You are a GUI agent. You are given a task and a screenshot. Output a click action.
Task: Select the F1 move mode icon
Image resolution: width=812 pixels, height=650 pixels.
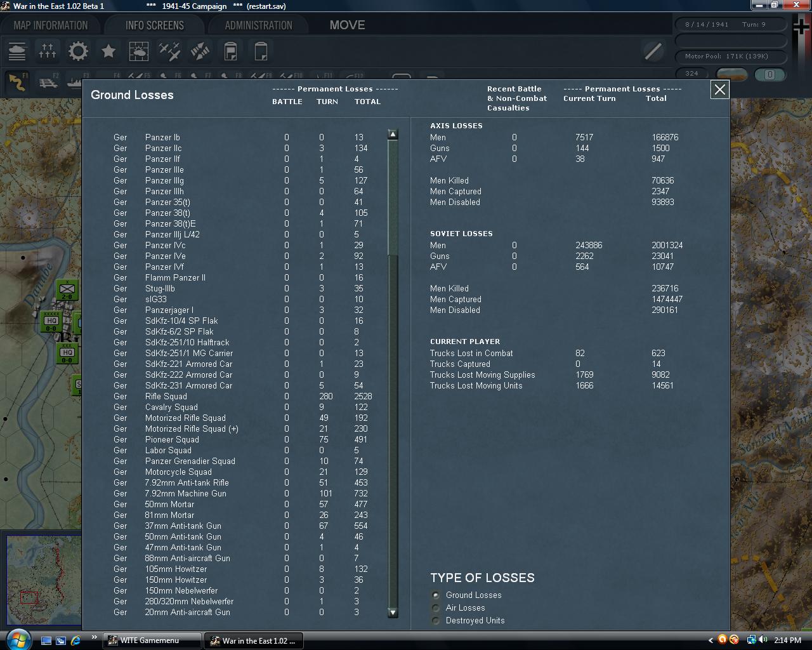click(17, 82)
